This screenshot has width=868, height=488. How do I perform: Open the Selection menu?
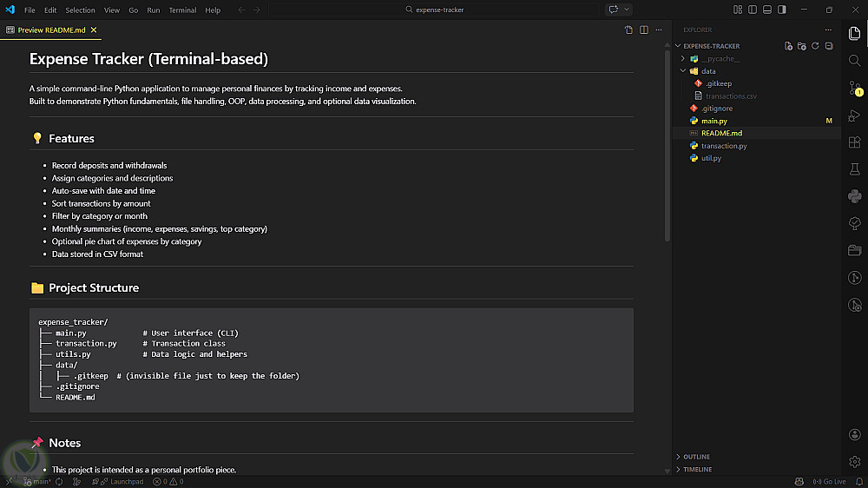(x=81, y=10)
